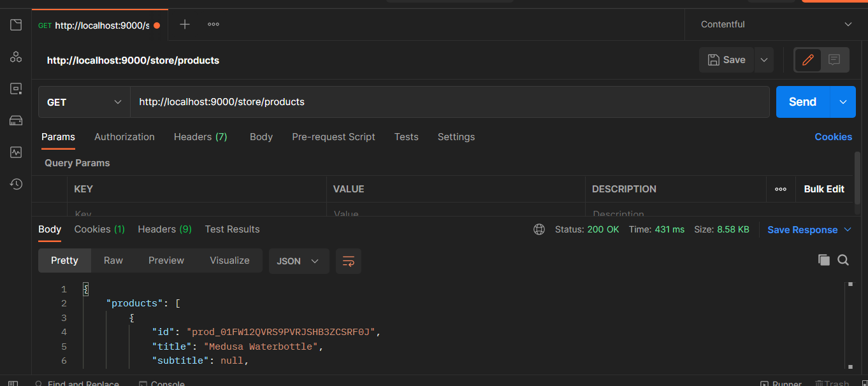
Task: Switch to the comments mode
Action: click(834, 60)
